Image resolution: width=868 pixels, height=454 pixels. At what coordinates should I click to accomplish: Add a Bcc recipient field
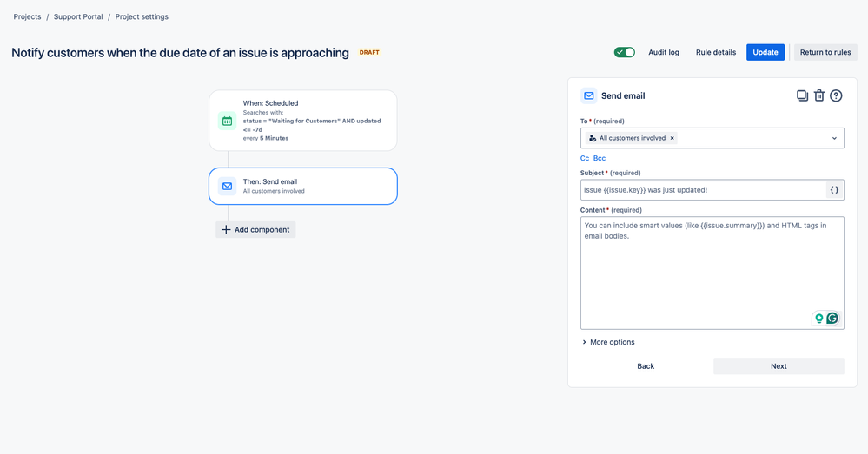(x=600, y=158)
